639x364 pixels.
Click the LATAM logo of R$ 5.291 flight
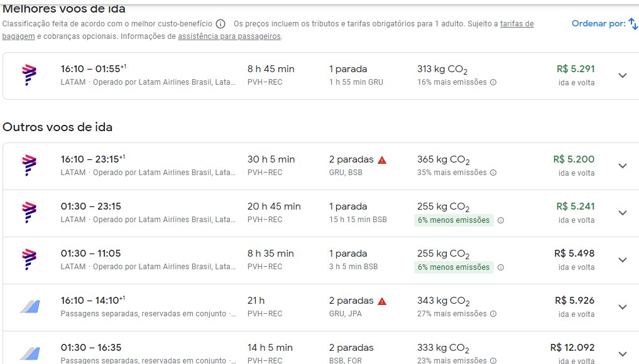coord(29,75)
